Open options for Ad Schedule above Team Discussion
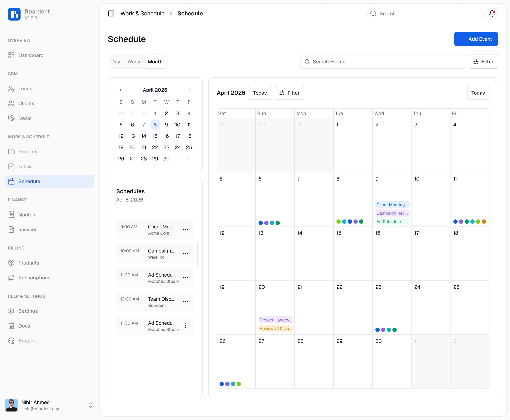The image size is (510, 420). [x=186, y=278]
